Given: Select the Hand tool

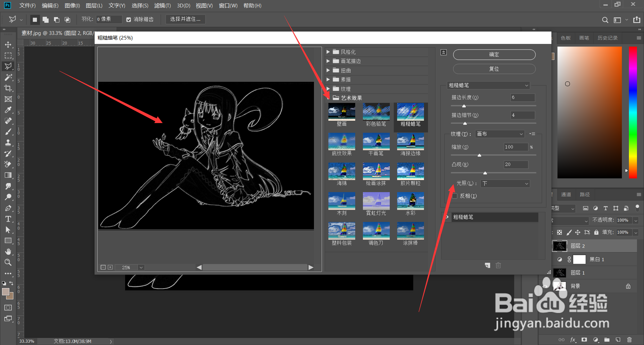Looking at the screenshot, I should coord(8,252).
